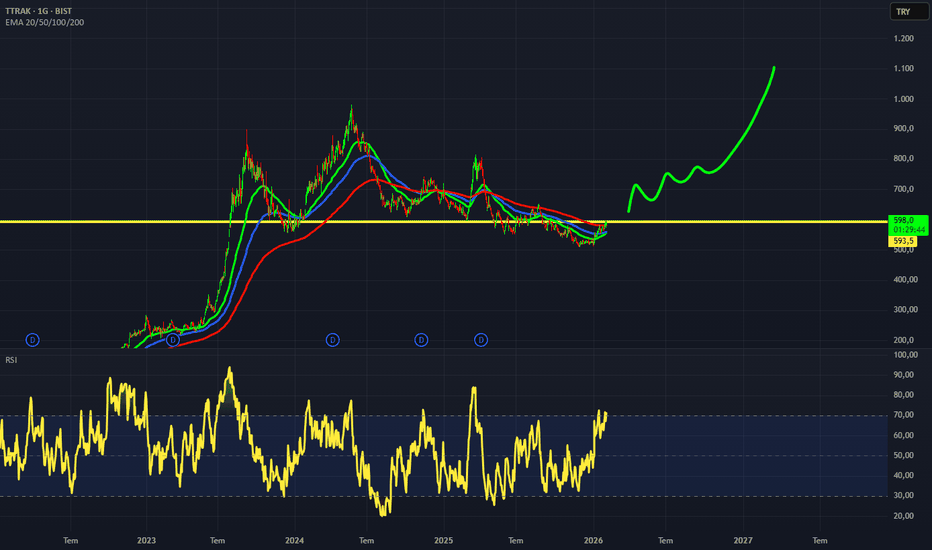Screen dimensions: 932x550
Task: Click the 60,00 RSI scale label
Action: 903,435
